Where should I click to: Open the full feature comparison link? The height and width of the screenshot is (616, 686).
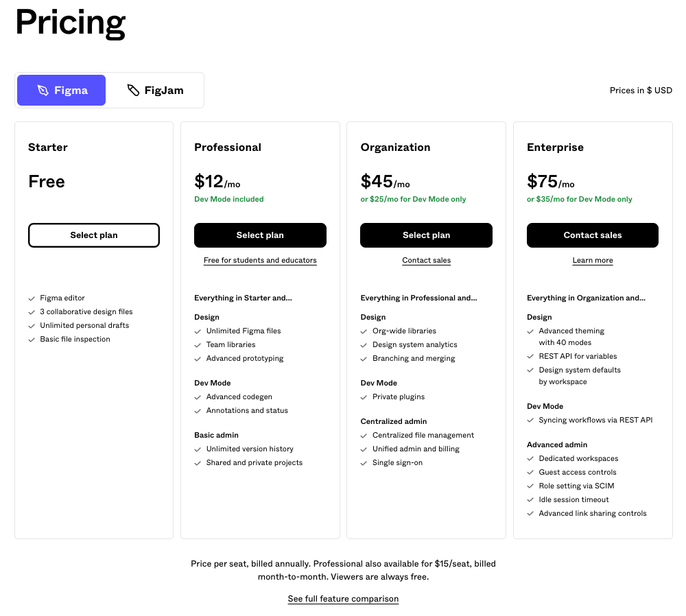(x=343, y=598)
